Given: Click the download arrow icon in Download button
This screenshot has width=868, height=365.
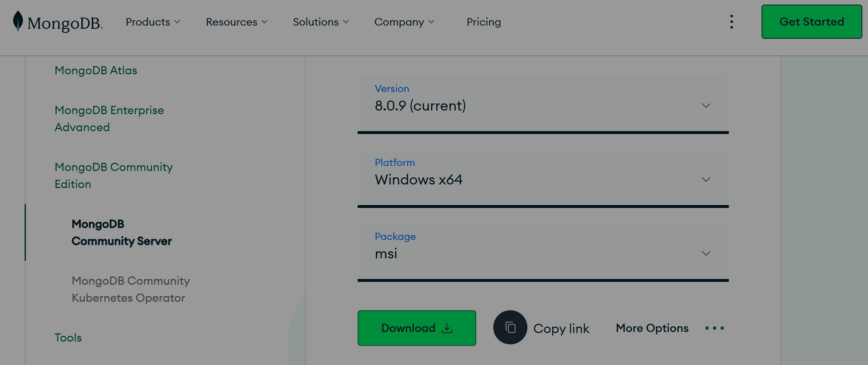Looking at the screenshot, I should [447, 328].
